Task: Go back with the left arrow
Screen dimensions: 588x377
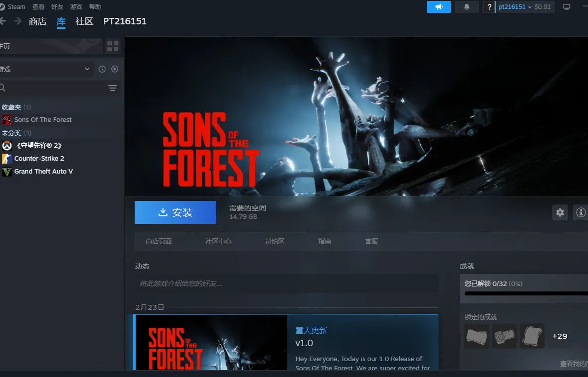Action: (3, 21)
